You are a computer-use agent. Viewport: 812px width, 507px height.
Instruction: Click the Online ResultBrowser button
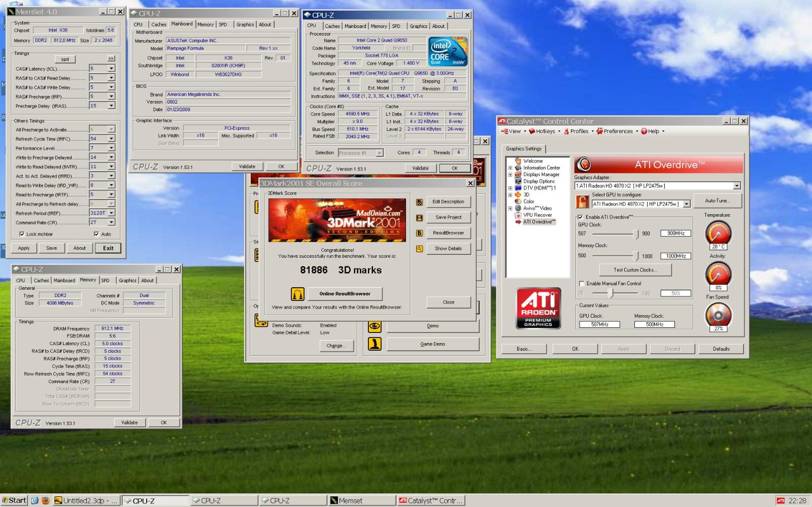tap(345, 294)
